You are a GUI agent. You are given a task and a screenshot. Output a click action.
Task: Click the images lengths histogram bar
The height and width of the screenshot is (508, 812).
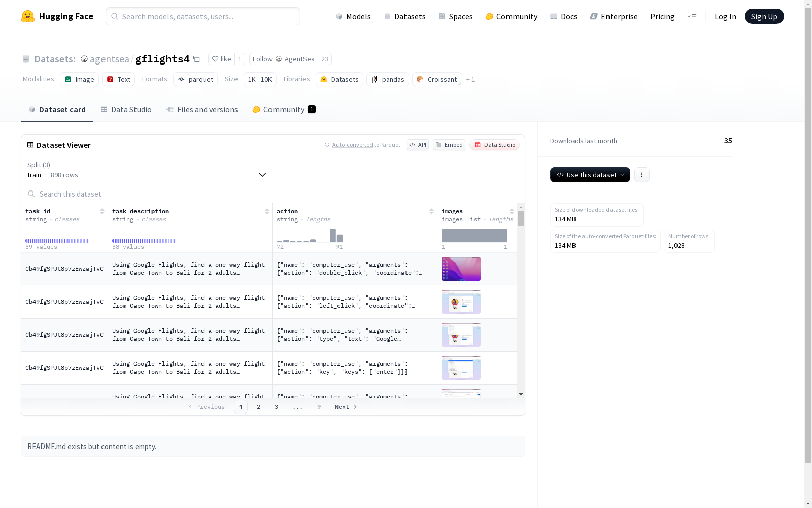pos(475,235)
